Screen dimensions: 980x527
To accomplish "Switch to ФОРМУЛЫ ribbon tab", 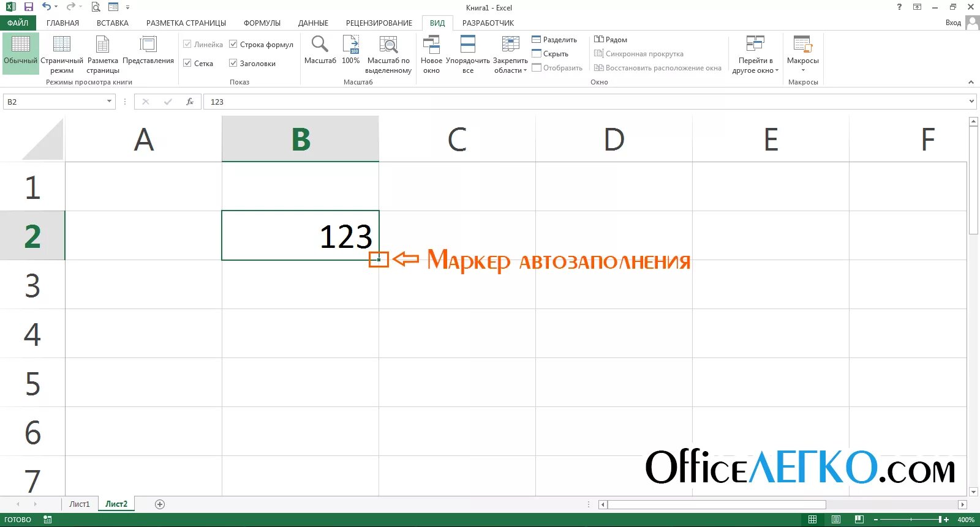I will 262,23.
